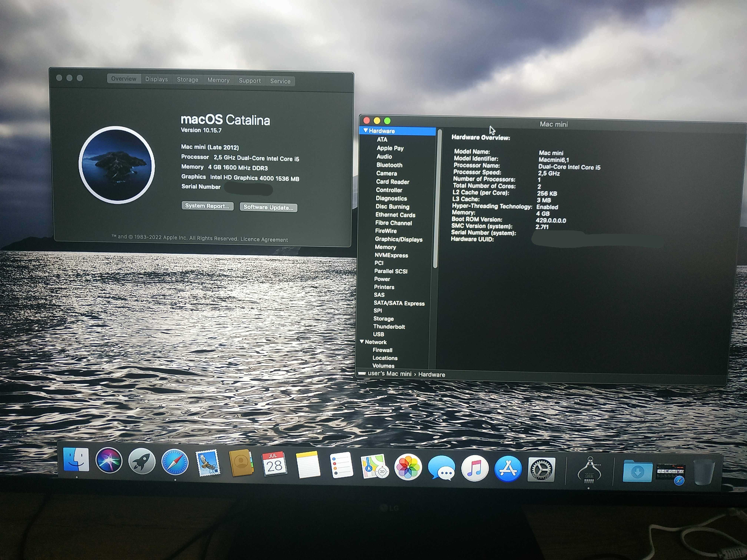Viewport: 747px width, 560px height.
Task: Select Firewall under Network
Action: (382, 350)
